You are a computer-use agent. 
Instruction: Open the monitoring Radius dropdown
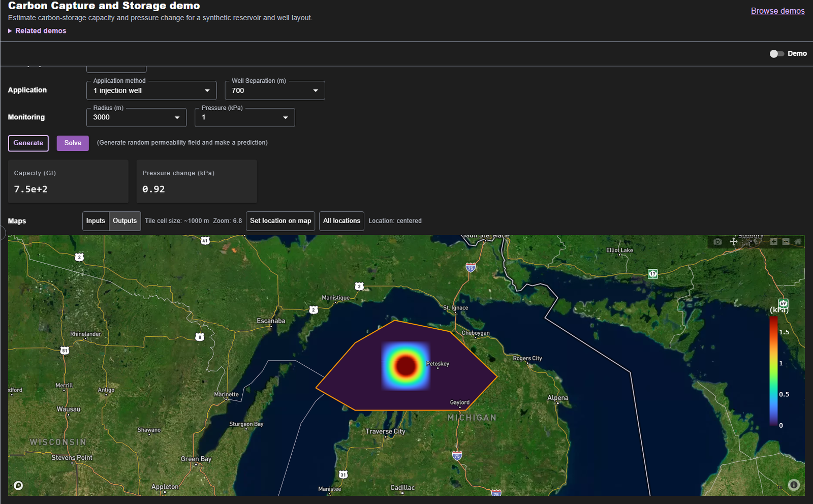click(x=137, y=117)
